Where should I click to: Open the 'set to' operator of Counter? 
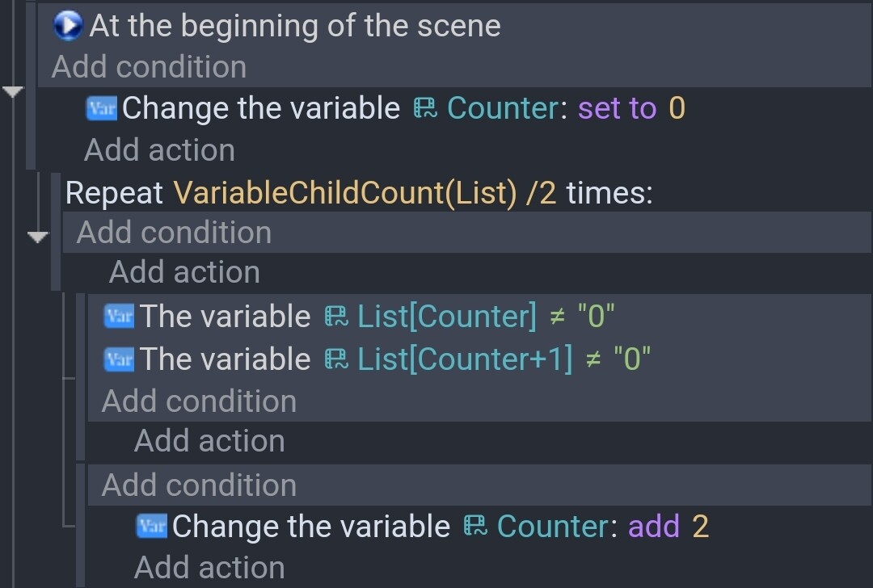[618, 108]
